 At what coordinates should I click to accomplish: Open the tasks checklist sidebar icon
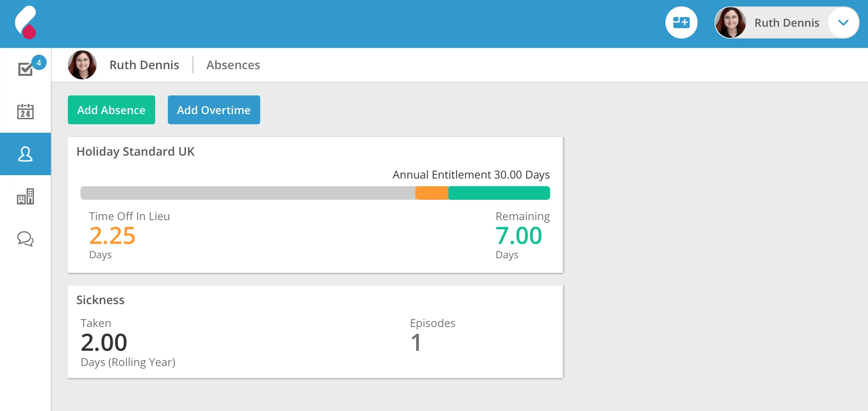pyautogui.click(x=25, y=69)
